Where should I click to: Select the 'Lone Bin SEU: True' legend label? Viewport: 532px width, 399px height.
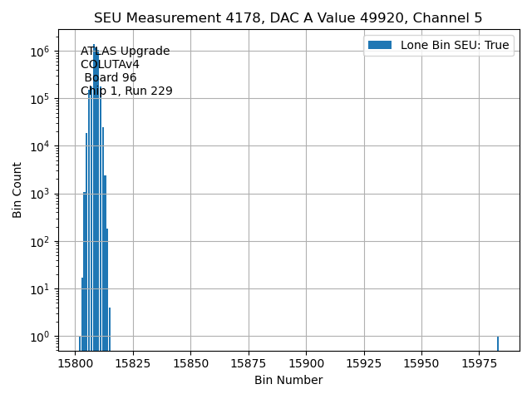(455, 45)
